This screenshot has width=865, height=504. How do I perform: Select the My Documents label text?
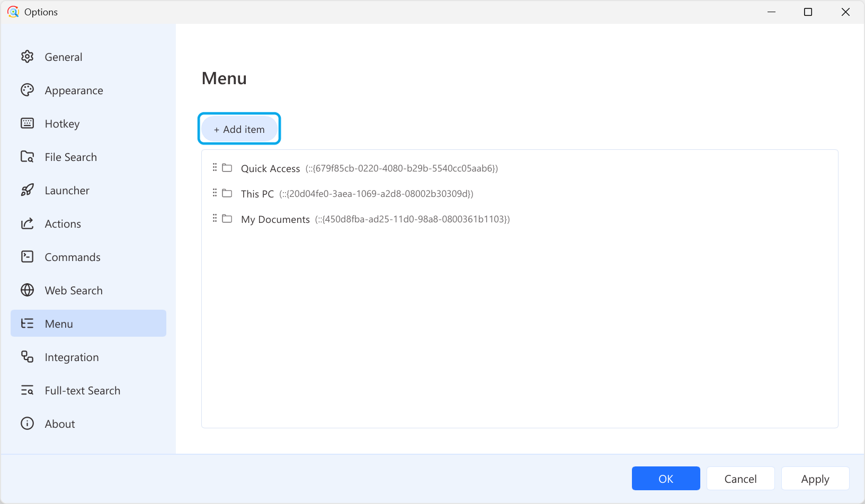(x=275, y=219)
